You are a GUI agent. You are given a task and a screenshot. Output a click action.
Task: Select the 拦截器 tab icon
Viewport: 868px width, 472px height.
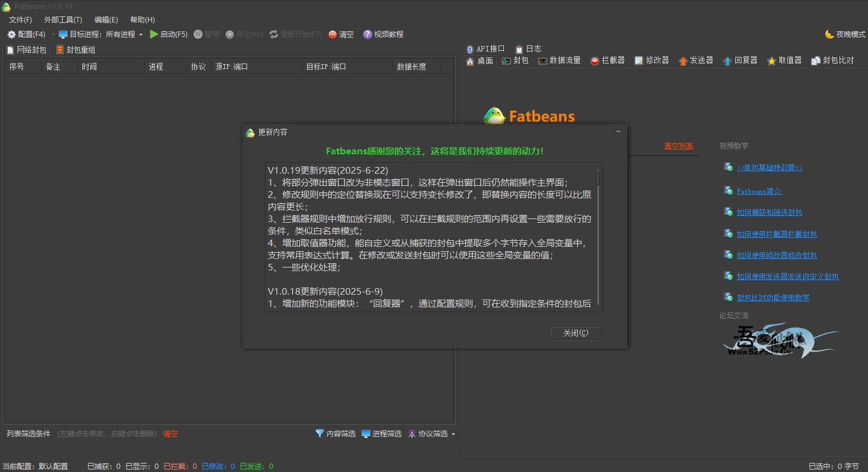(x=595, y=61)
